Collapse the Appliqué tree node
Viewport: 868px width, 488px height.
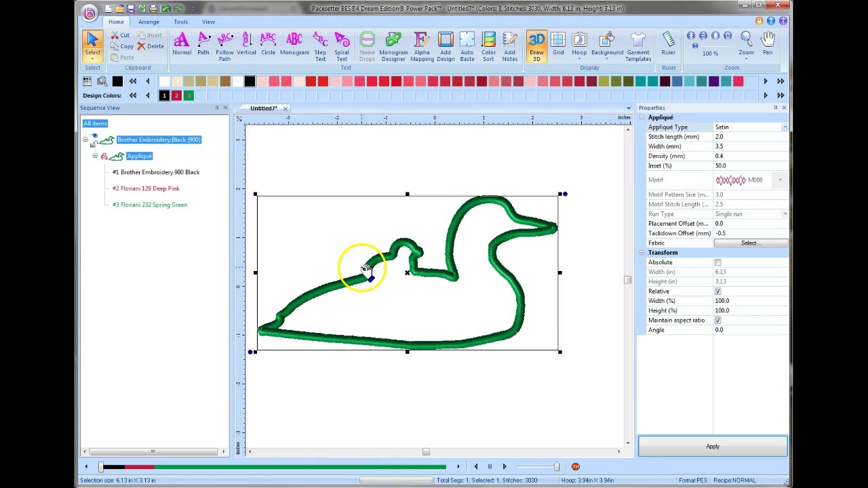click(x=95, y=157)
